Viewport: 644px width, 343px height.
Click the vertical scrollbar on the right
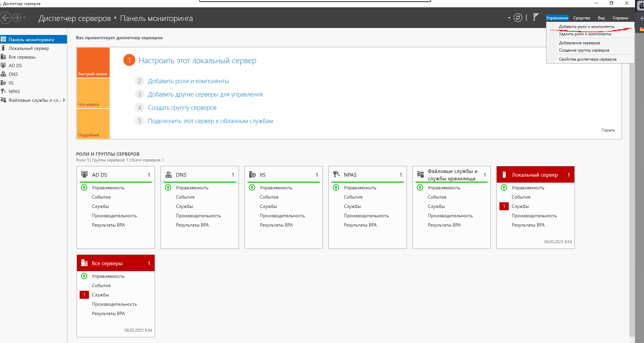pos(632,200)
